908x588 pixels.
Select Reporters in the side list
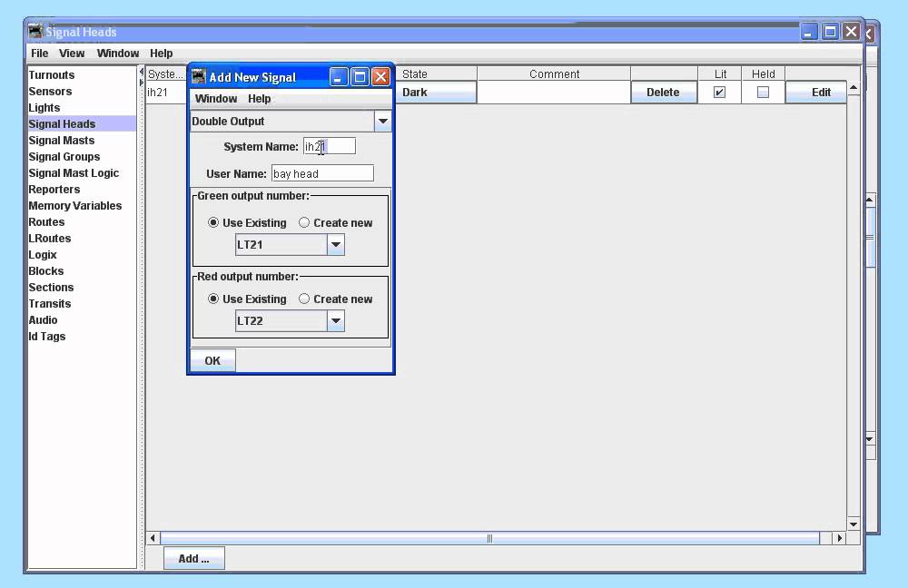click(x=83, y=190)
